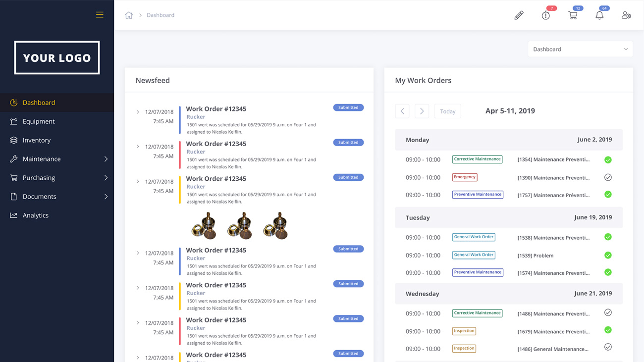Viewport: 644px width, 362px height.
Task: Open work order '[1354] Maintenance Preventi...'
Action: (553, 159)
